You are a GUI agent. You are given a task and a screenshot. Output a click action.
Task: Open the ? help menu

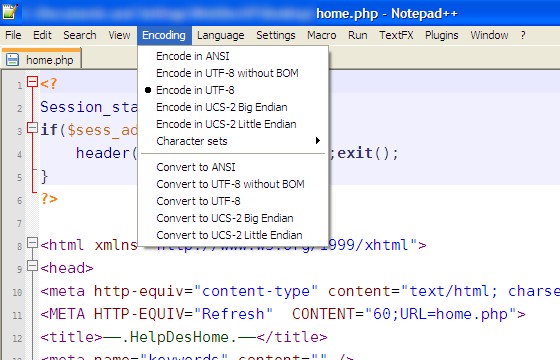pos(523,35)
